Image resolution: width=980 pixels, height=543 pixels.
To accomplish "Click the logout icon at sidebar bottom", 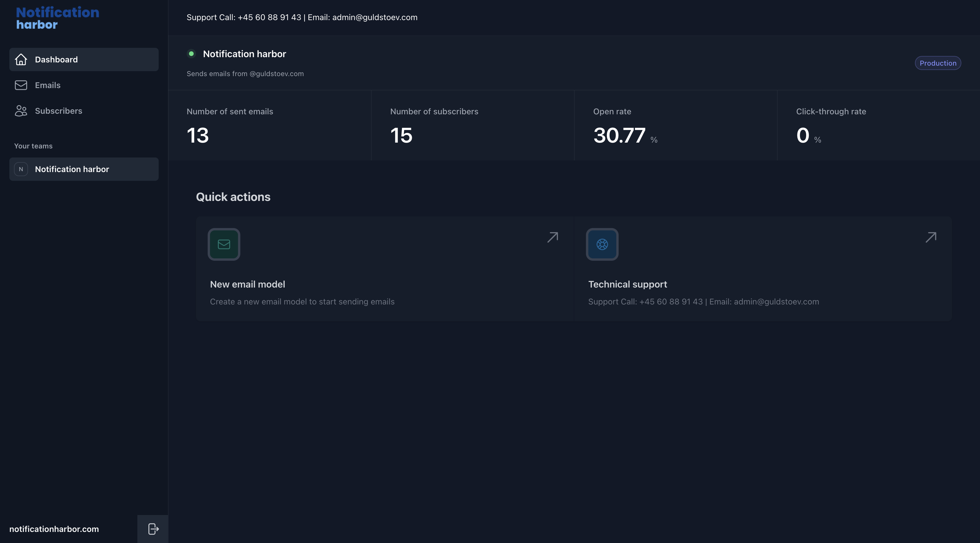I will coord(153,529).
